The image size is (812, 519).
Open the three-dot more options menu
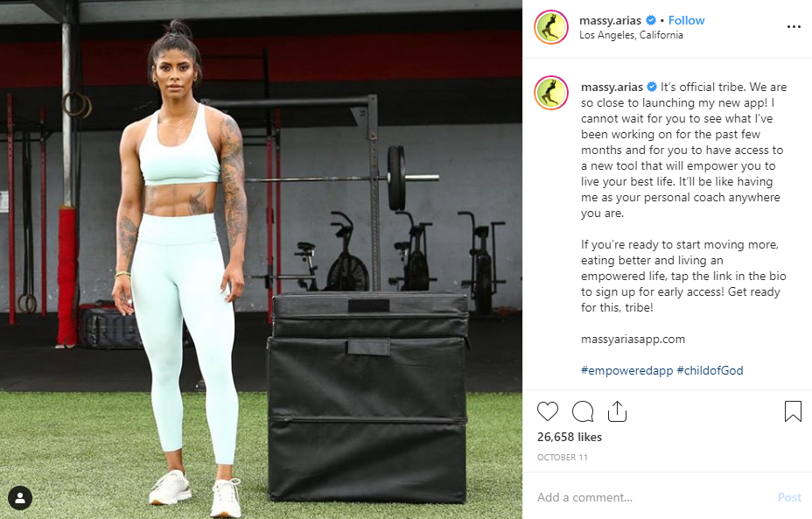tap(794, 26)
